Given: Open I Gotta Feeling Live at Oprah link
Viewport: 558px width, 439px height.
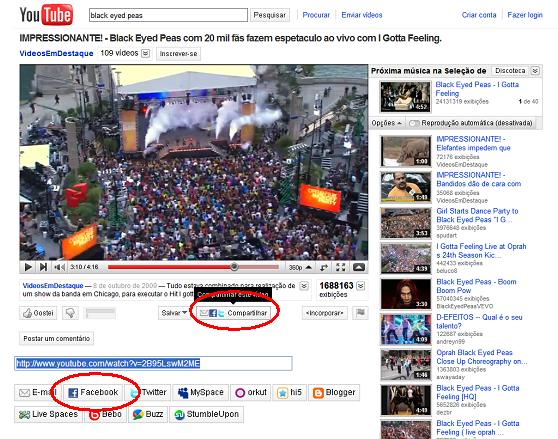Looking at the screenshot, I should pos(481,250).
